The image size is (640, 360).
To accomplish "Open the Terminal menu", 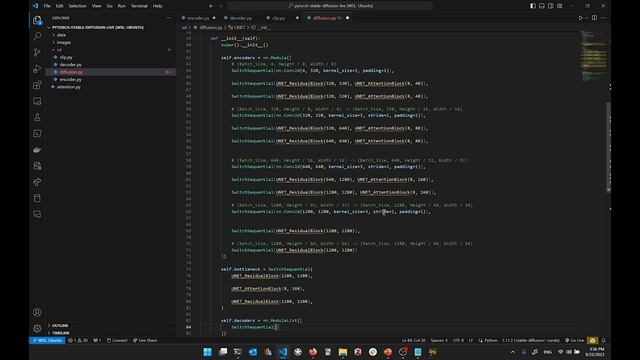I will pyautogui.click(x=139, y=6).
